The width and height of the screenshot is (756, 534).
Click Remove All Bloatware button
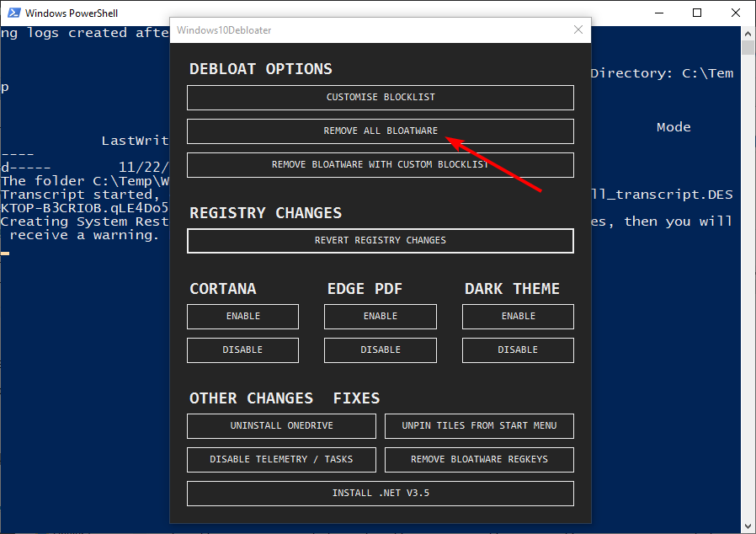pyautogui.click(x=381, y=131)
